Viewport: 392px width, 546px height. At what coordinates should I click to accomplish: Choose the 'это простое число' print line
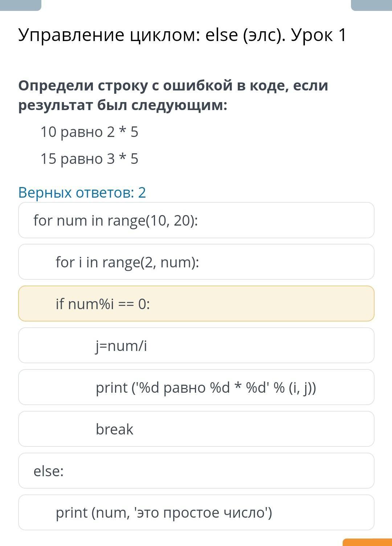click(x=196, y=513)
